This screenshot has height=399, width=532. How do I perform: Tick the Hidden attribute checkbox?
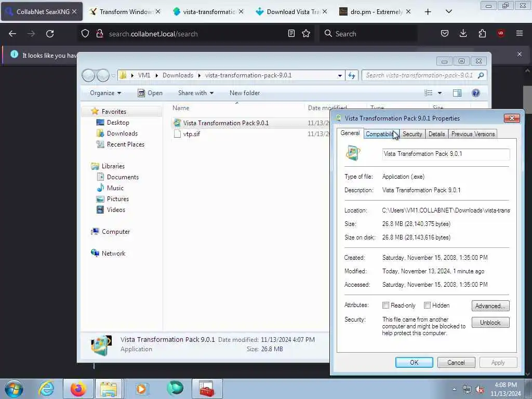(x=427, y=305)
